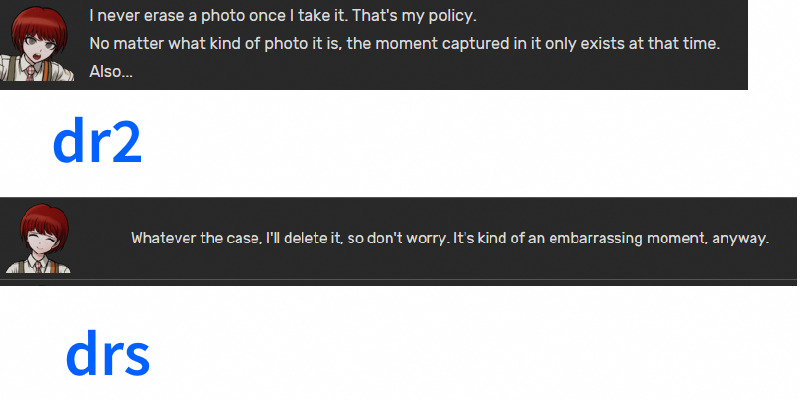Click the letter "s" in the drs label
This screenshot has height=400, width=800.
[x=135, y=358]
